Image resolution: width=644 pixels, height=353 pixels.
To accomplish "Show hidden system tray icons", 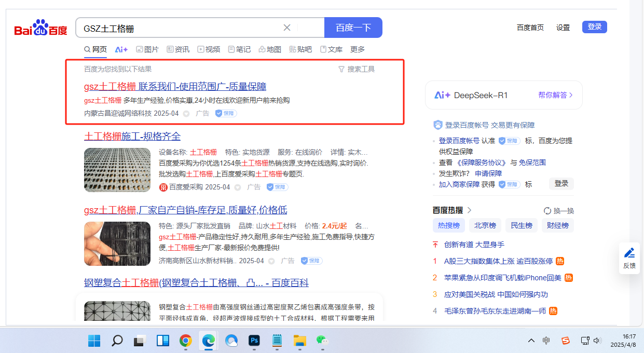I will pyautogui.click(x=531, y=341).
